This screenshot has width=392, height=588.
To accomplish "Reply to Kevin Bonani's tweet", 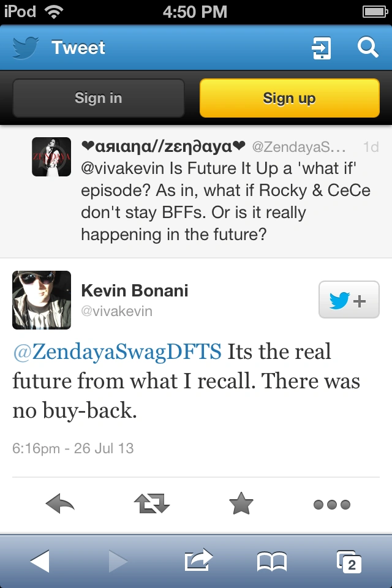I will tap(60, 505).
